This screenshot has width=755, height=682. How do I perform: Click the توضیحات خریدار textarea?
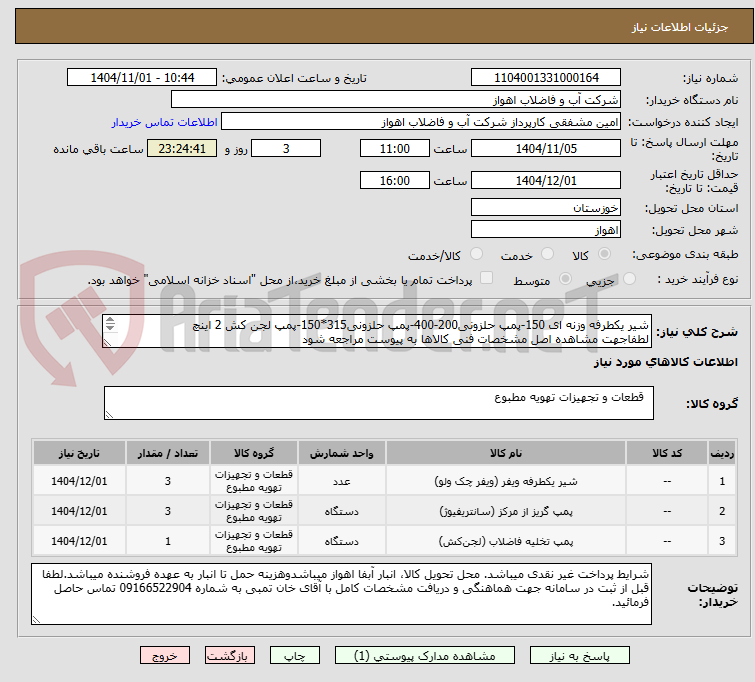coord(341,594)
